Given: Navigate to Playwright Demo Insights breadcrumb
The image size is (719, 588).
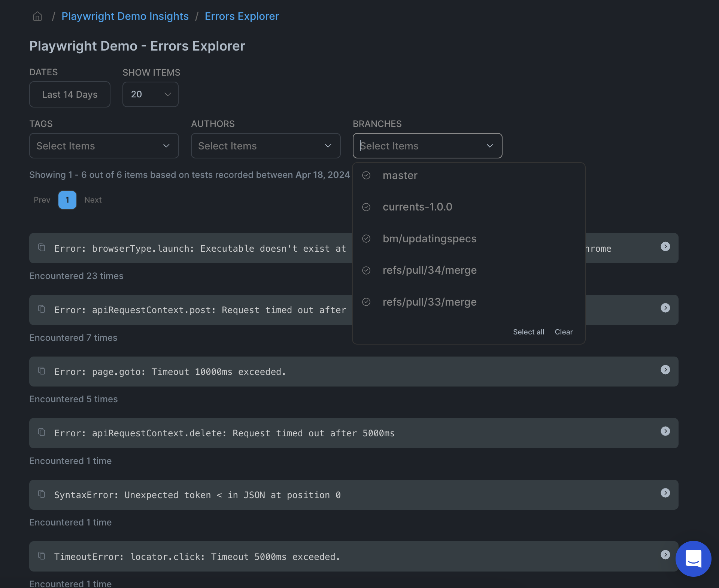Looking at the screenshot, I should [x=125, y=16].
